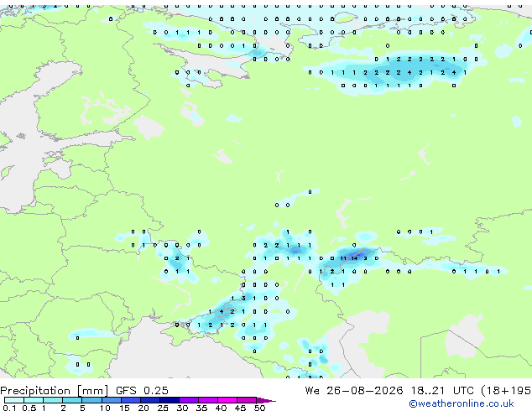Select the 5–10 mm legend color swatch
This screenshot has height=411, width=532.
click(92, 400)
